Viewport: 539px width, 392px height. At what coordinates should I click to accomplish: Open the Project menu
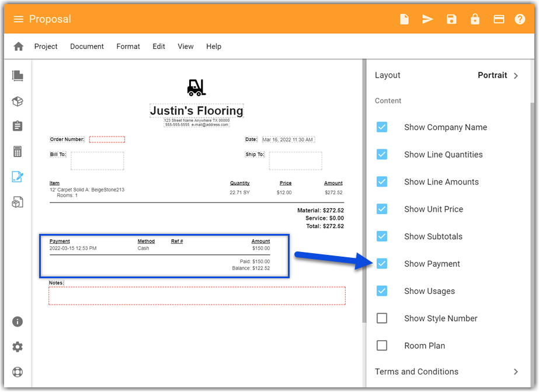46,46
